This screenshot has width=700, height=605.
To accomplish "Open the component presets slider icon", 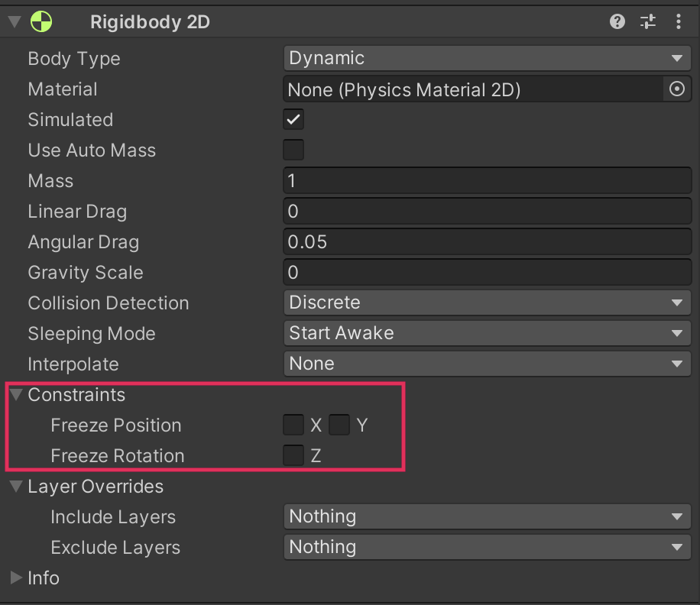I will 648,22.
